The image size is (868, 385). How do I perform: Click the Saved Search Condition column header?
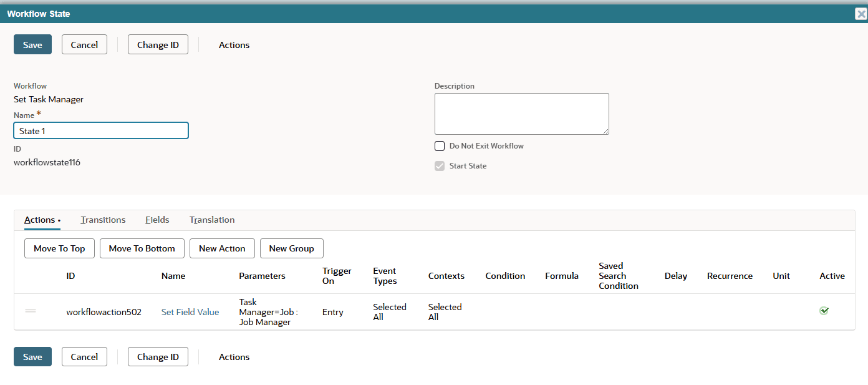(619, 276)
